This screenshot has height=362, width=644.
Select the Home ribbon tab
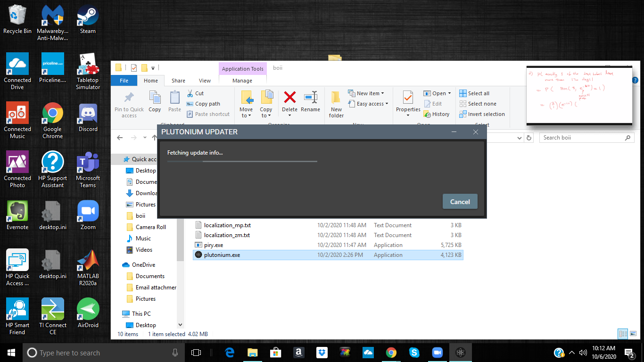click(151, 81)
